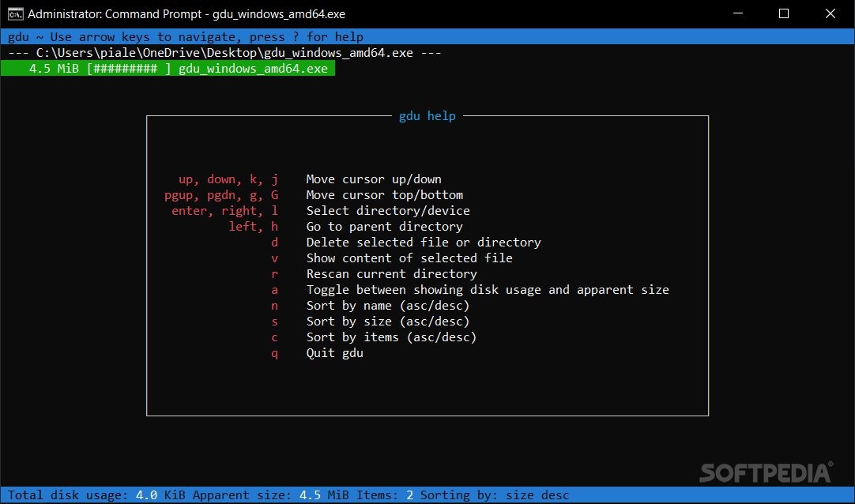
Task: Click 'Move cursor top/bottom' description
Action: coord(384,195)
